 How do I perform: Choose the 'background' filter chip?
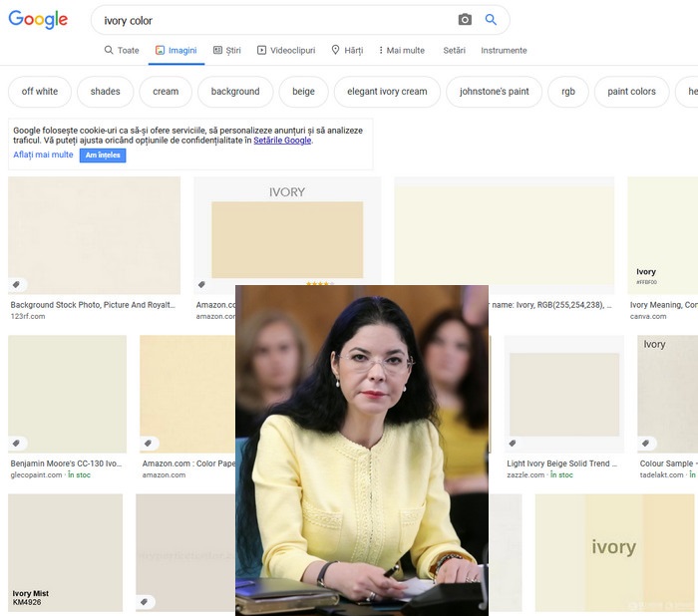coord(235,92)
